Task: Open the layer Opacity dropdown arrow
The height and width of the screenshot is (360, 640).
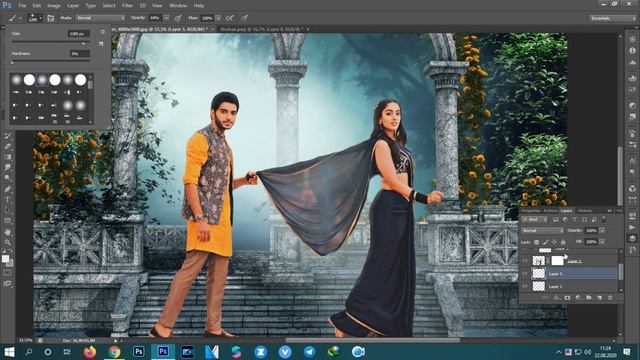Action: [x=602, y=231]
